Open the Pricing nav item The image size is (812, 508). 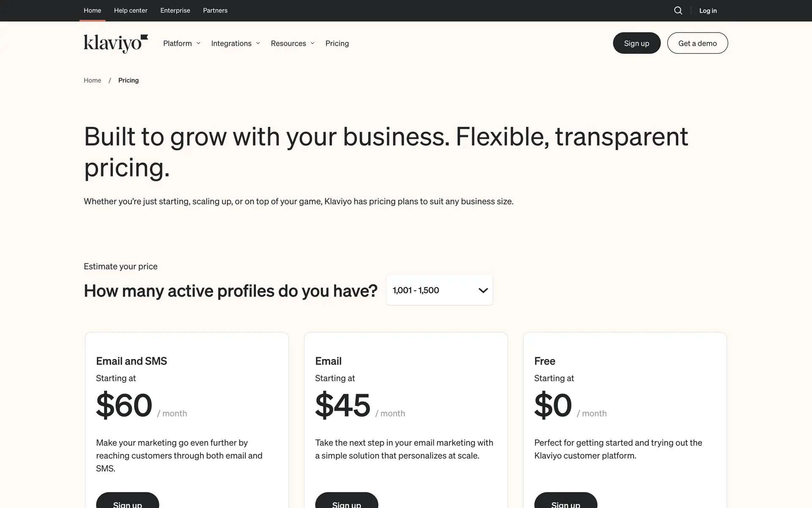(337, 43)
